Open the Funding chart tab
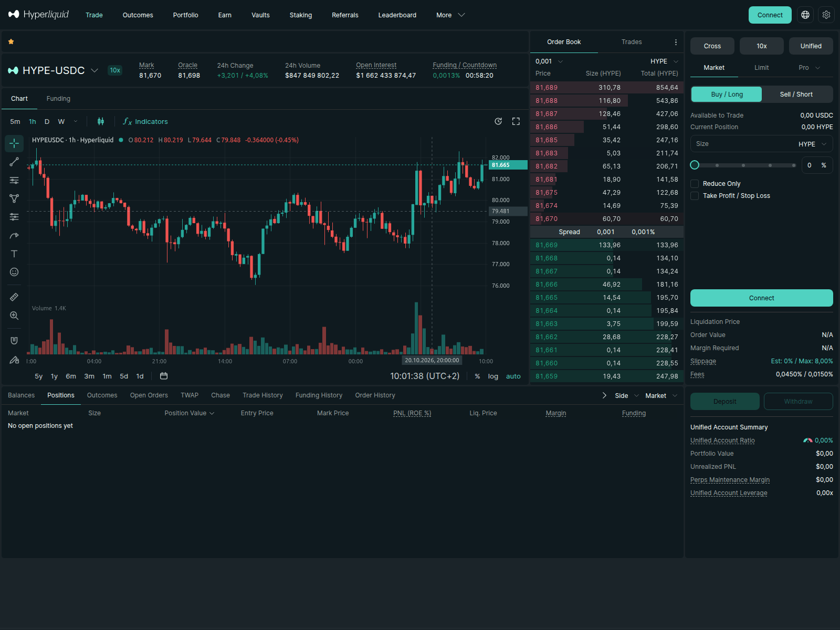This screenshot has width=840, height=630. pyautogui.click(x=58, y=99)
